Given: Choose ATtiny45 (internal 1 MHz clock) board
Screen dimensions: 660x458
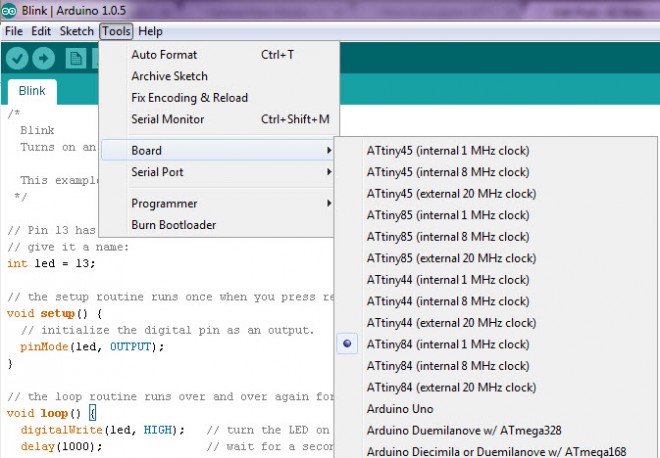Looking at the screenshot, I should pos(448,151).
